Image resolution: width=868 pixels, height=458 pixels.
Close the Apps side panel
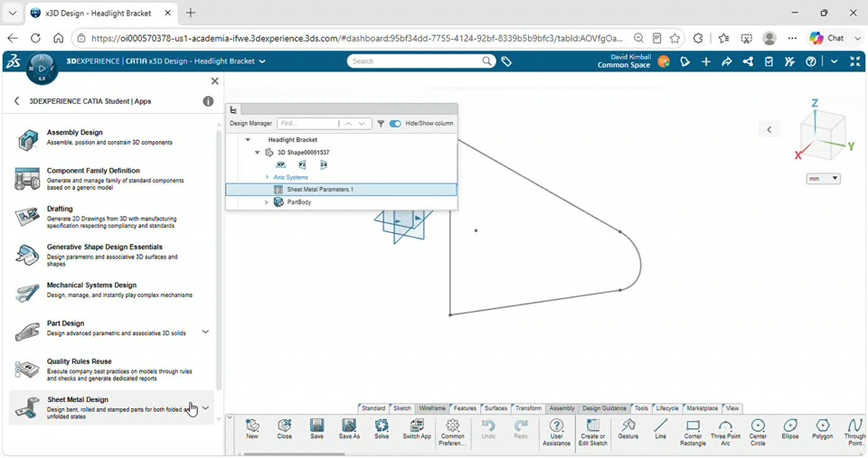click(215, 81)
